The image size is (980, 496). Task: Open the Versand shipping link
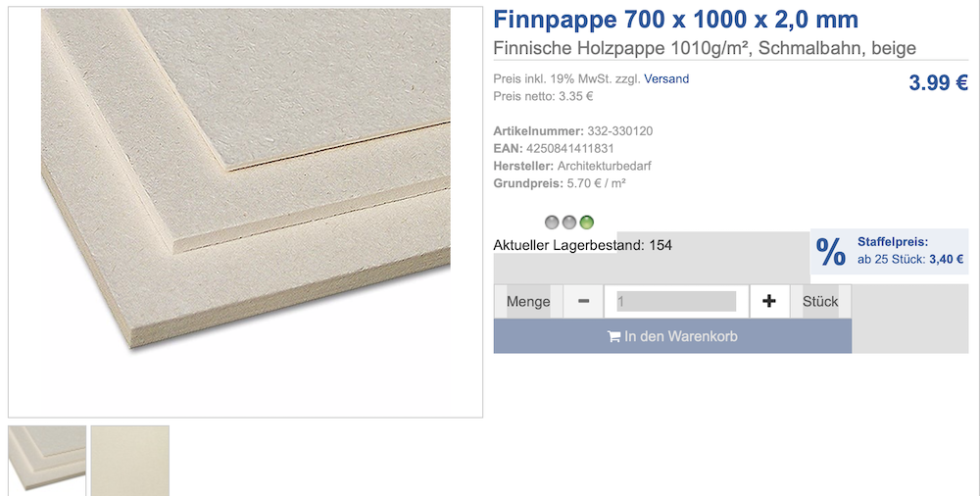[x=666, y=78]
